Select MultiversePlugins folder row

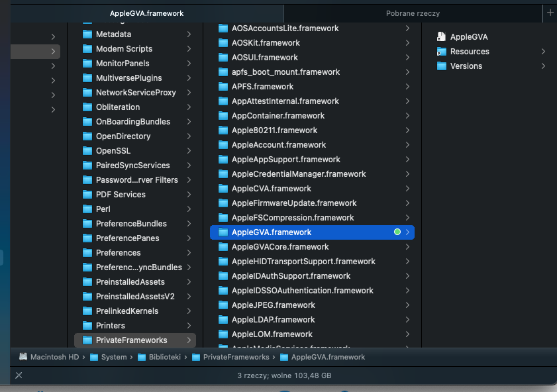pyautogui.click(x=135, y=77)
